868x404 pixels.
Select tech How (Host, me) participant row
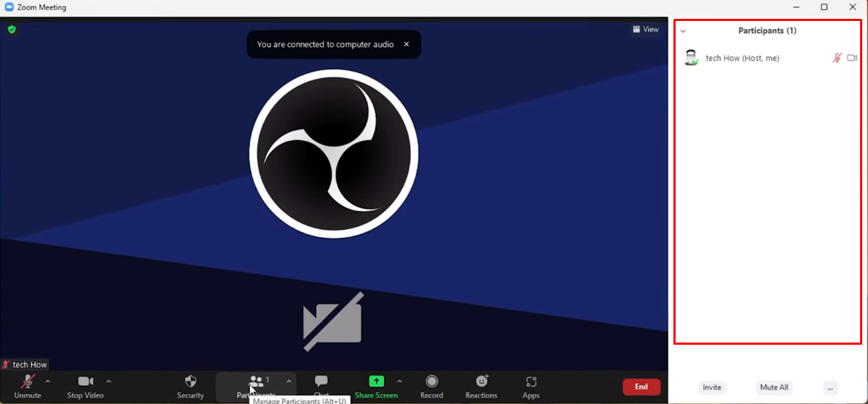769,58
